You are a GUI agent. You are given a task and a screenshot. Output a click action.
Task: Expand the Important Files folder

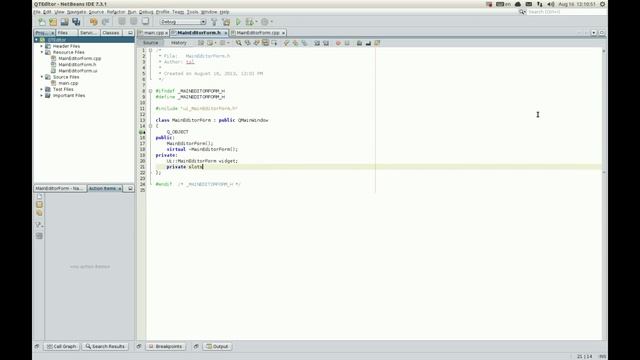42,95
